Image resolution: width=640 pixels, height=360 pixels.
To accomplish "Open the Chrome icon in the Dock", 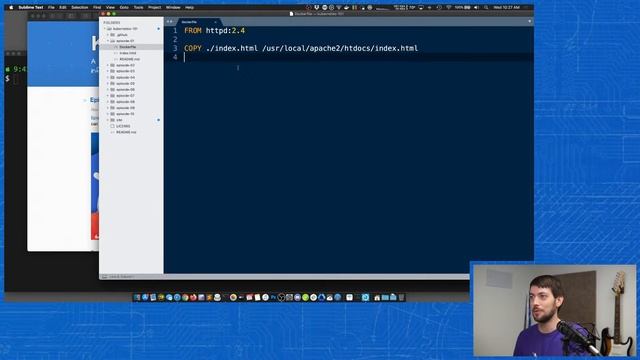I will tap(185, 298).
